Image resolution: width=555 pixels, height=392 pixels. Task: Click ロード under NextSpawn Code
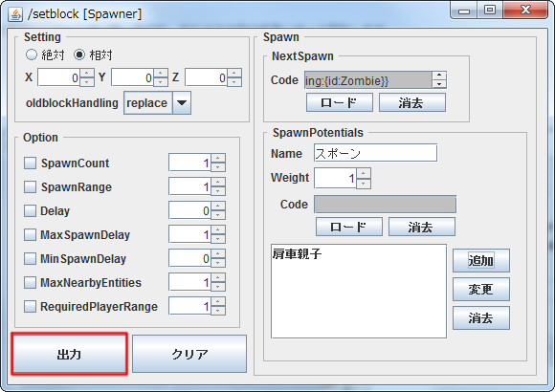click(339, 102)
